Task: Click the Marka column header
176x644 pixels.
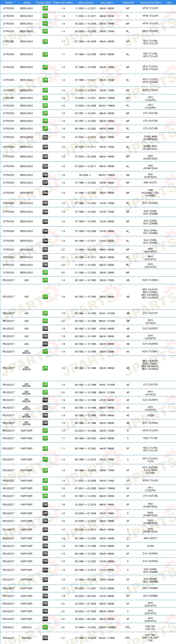Action: pos(9,2)
